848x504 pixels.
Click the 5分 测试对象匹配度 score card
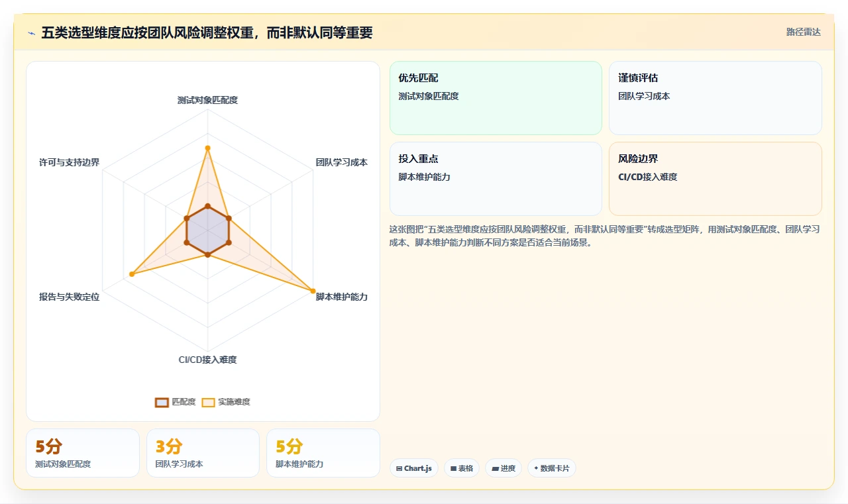click(x=83, y=453)
